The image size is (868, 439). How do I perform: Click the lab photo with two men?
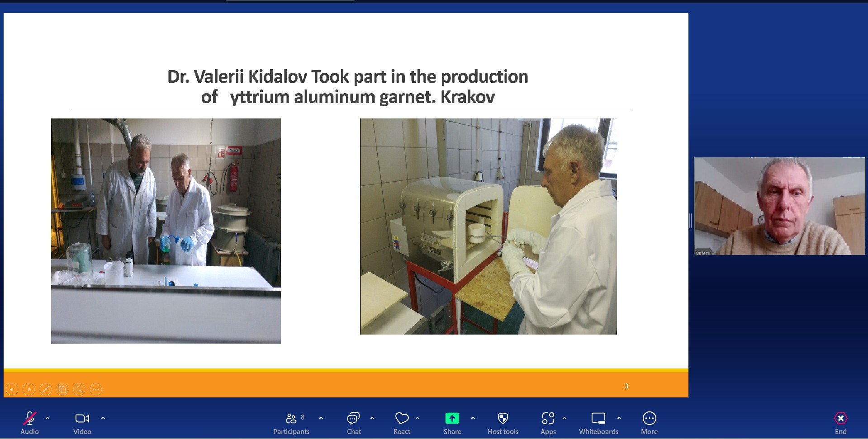pyautogui.click(x=166, y=231)
